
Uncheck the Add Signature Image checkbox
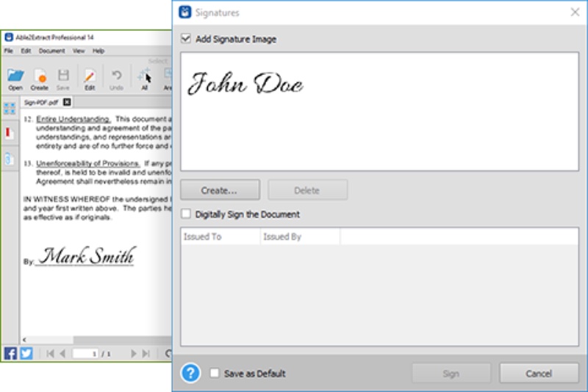[186, 39]
